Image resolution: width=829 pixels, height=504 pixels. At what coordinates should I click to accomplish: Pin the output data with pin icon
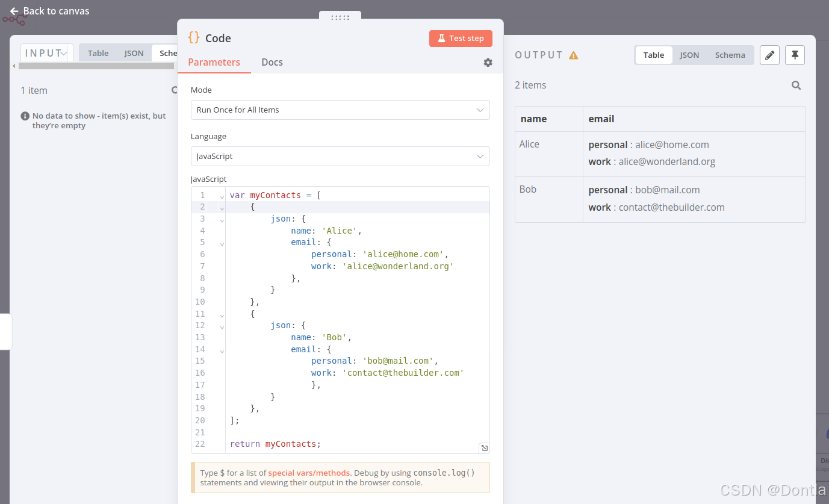pos(795,55)
